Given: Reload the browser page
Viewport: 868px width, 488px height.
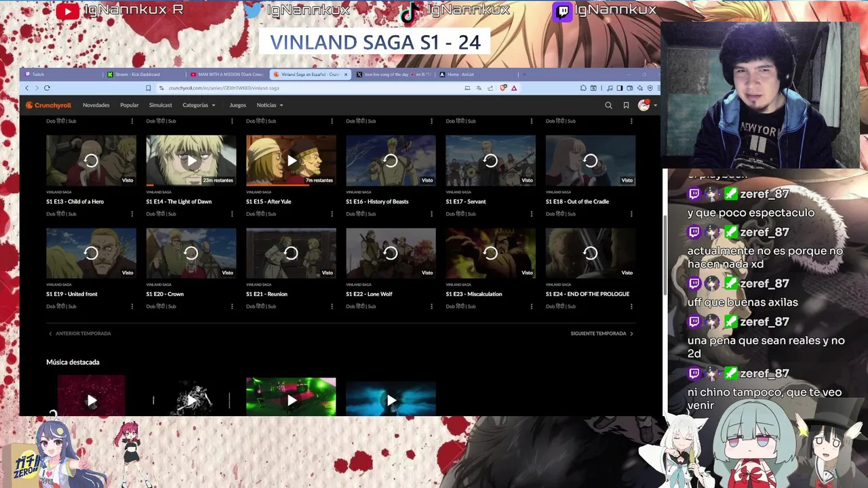Looking at the screenshot, I should coord(47,88).
